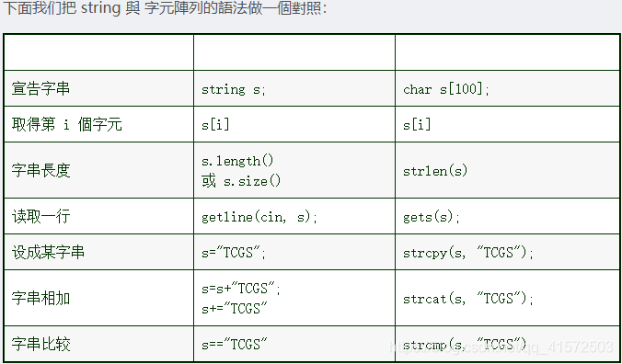622x364 pixels.
Task: Click the '或 s.size()' text line
Action: click(241, 181)
